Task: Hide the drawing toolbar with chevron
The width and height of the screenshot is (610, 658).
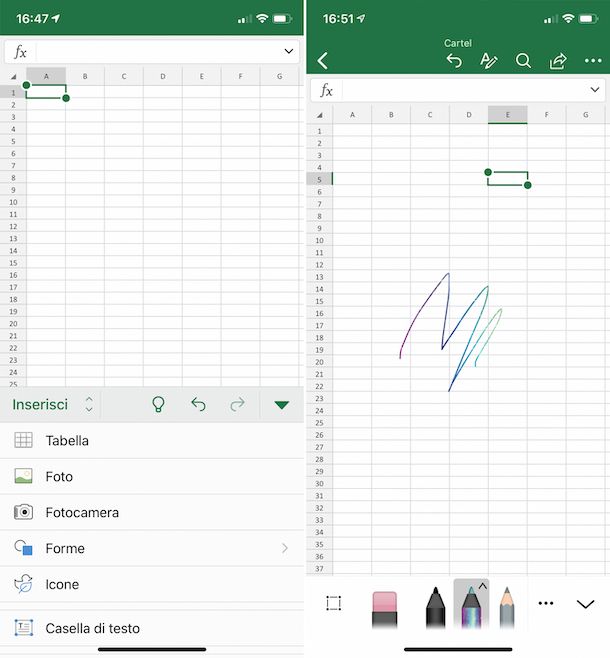Action: coord(585,604)
